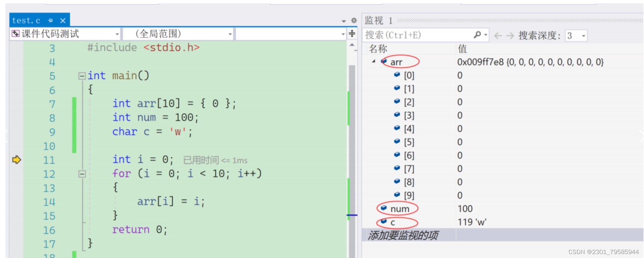Click the value 100 of num

pyautogui.click(x=465, y=209)
